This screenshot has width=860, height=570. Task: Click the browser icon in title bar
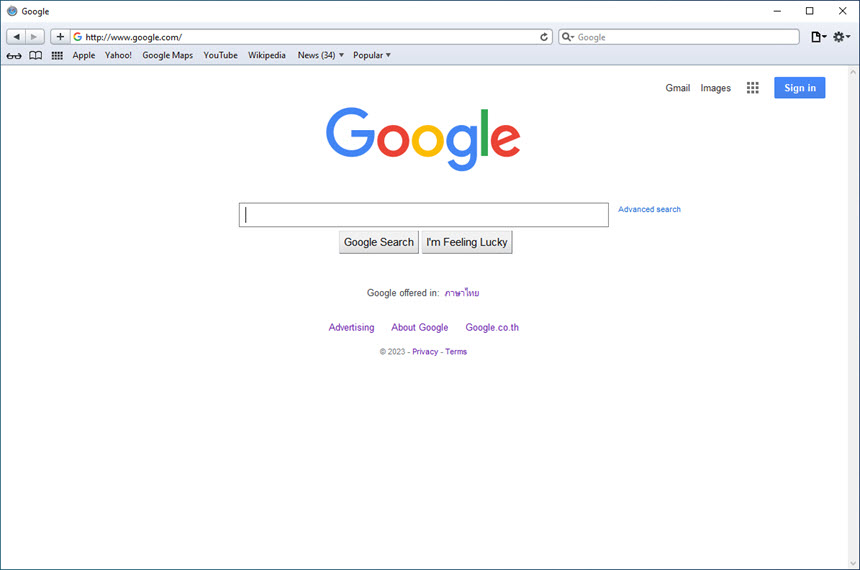(12, 11)
